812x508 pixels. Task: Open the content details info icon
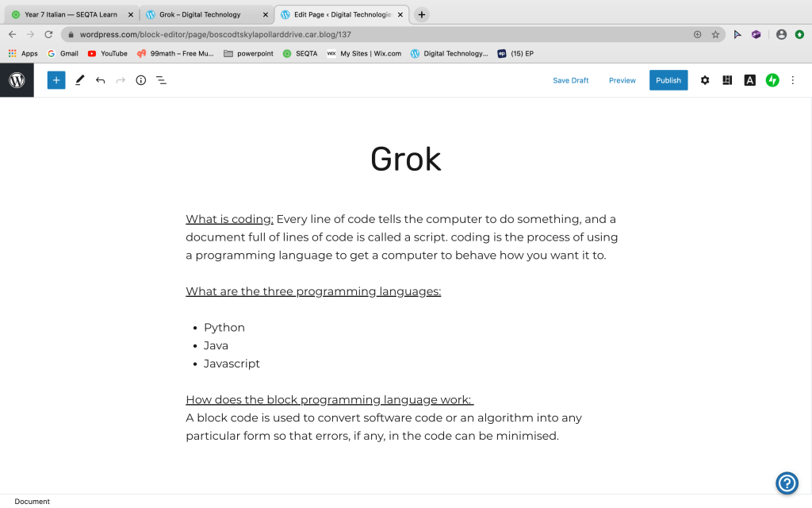point(141,80)
